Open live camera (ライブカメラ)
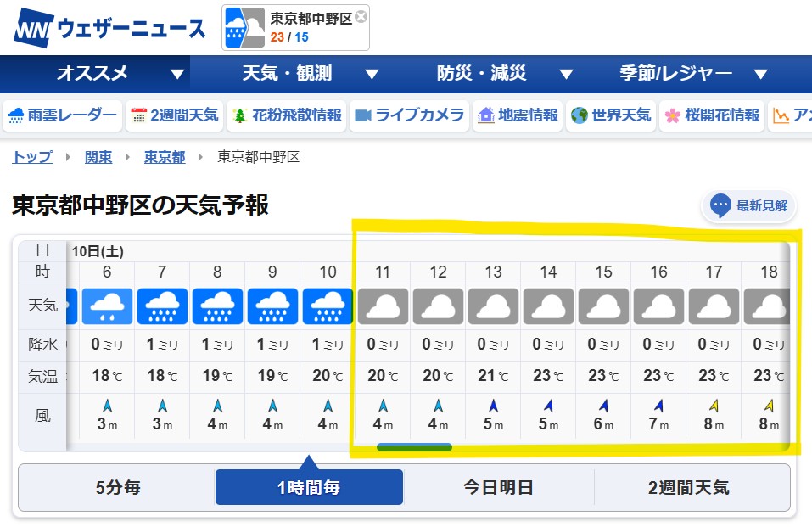The width and height of the screenshot is (812, 527). point(409,115)
